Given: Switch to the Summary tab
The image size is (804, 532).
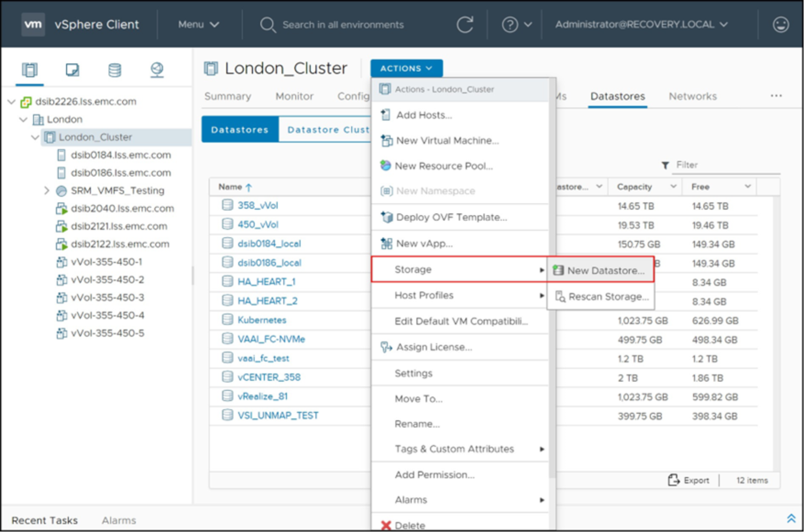Looking at the screenshot, I should [228, 96].
